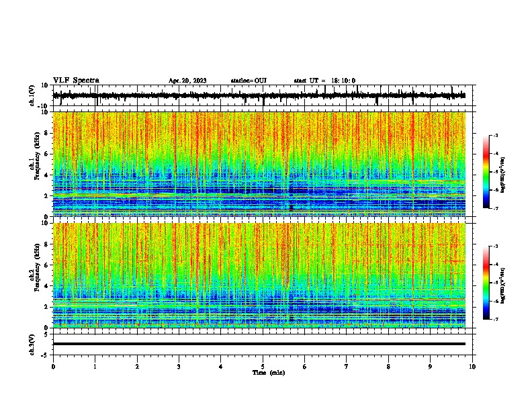This screenshot has width=532, height=411.
Task: Click the "8" kHz tick on ch.2 spectrogram
Action: tap(46, 244)
